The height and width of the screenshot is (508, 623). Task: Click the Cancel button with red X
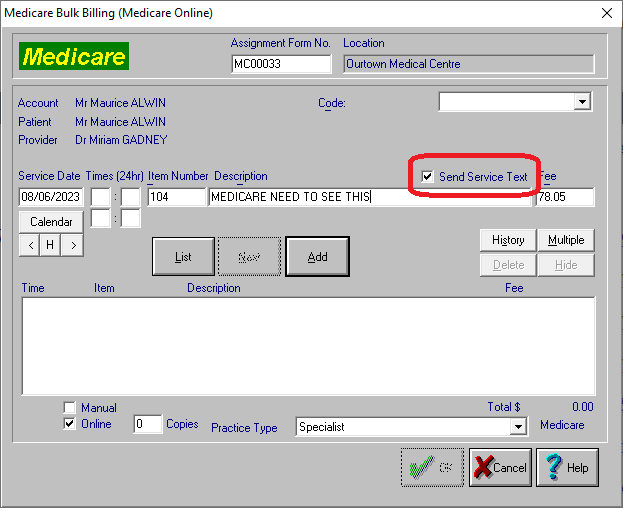500,467
